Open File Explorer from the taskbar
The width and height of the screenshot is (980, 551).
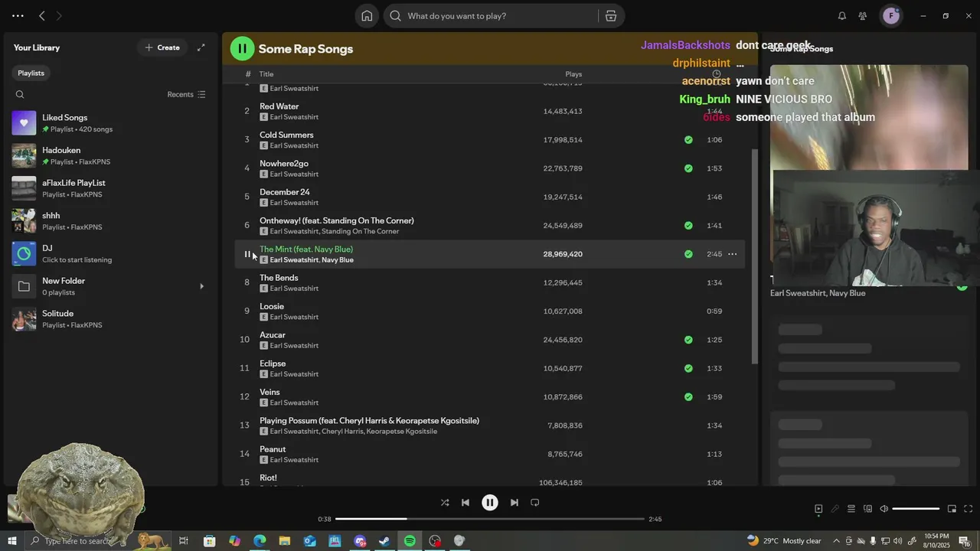coord(285,541)
